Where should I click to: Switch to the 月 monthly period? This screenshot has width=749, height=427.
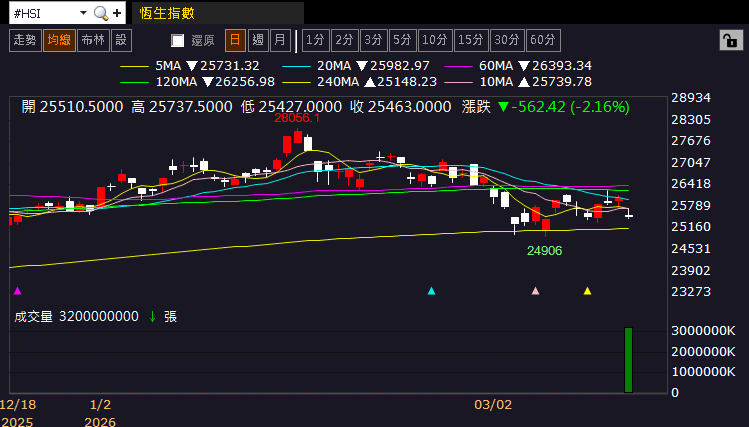(x=280, y=40)
